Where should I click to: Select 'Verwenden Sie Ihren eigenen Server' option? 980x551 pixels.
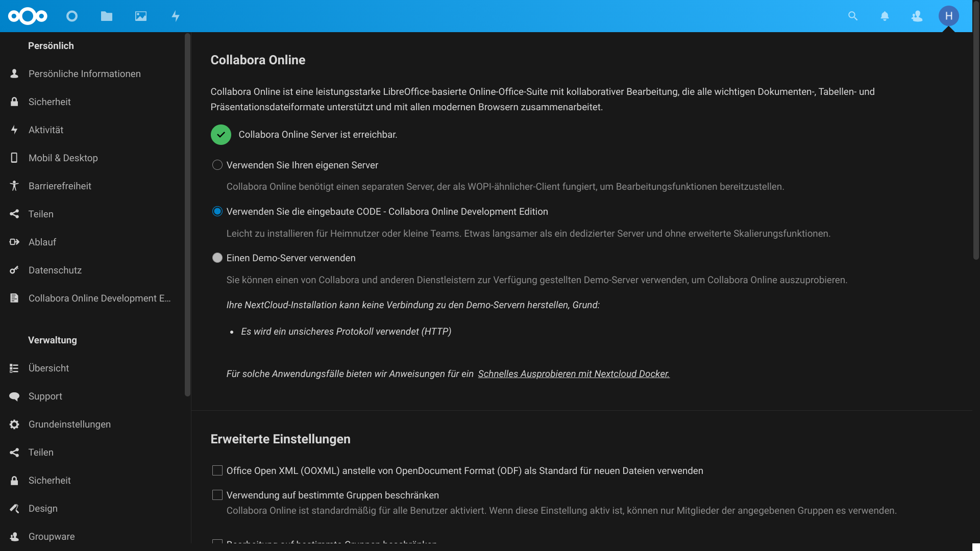coord(217,165)
